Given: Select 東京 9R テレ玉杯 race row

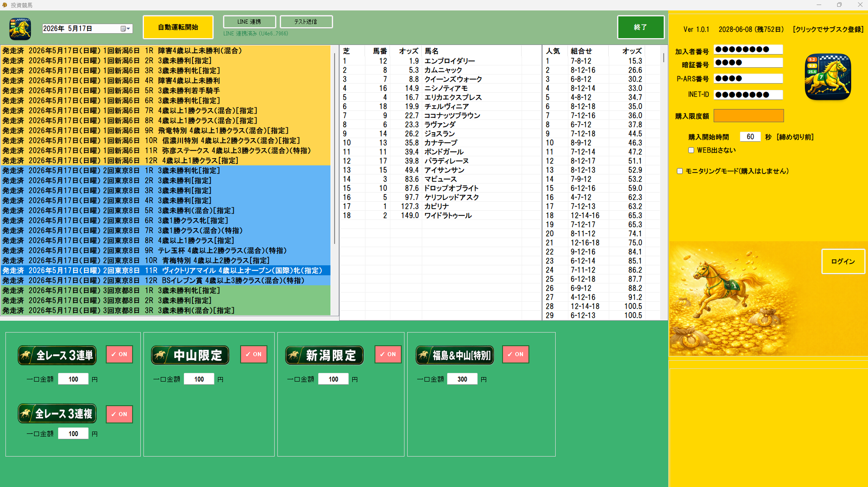Looking at the screenshot, I should coord(165,251).
